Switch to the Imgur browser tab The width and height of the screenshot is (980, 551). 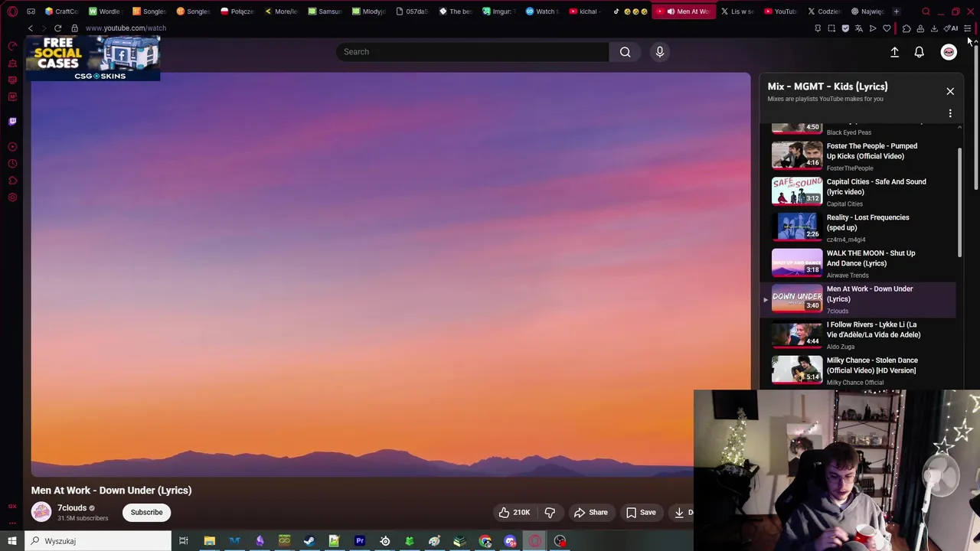pyautogui.click(x=498, y=11)
